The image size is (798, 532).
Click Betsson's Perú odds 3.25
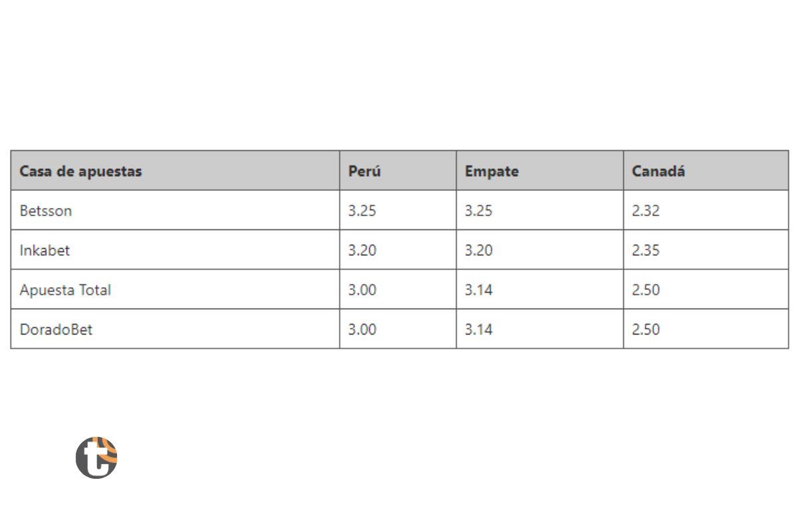pos(362,211)
